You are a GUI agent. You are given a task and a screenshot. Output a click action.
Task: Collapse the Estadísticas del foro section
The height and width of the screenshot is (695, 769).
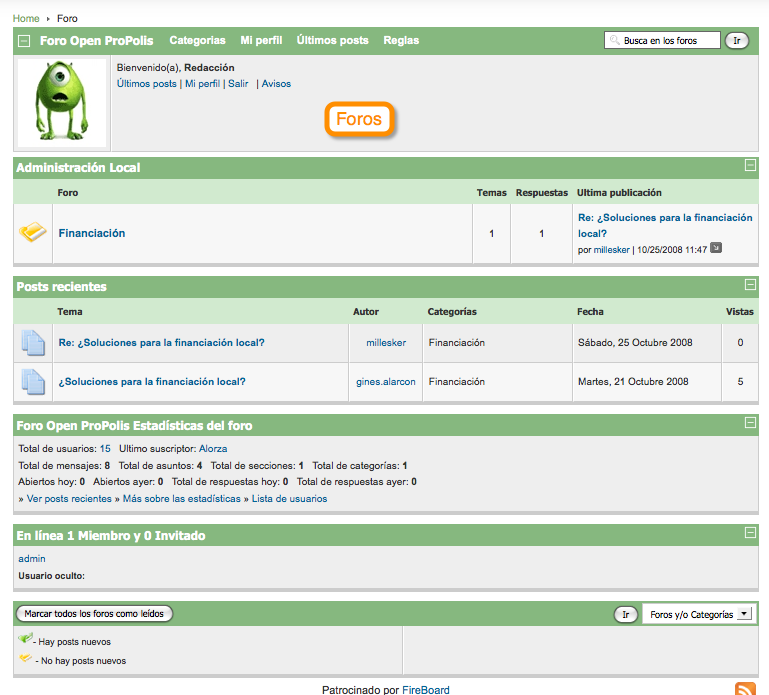pos(750,422)
